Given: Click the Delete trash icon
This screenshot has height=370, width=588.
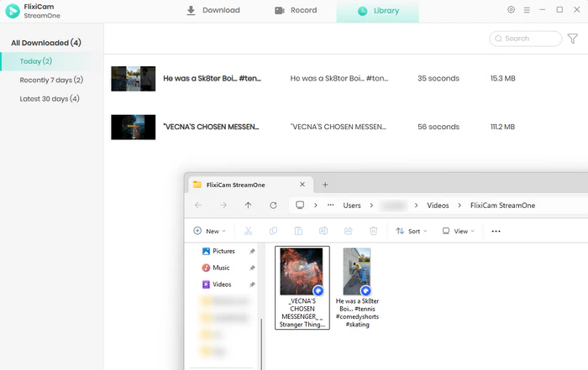Looking at the screenshot, I should tap(374, 231).
